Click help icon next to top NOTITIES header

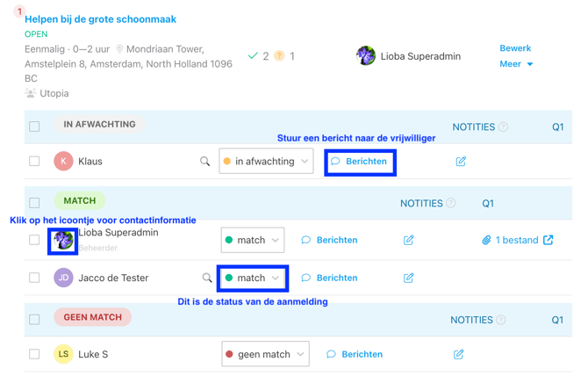click(503, 127)
